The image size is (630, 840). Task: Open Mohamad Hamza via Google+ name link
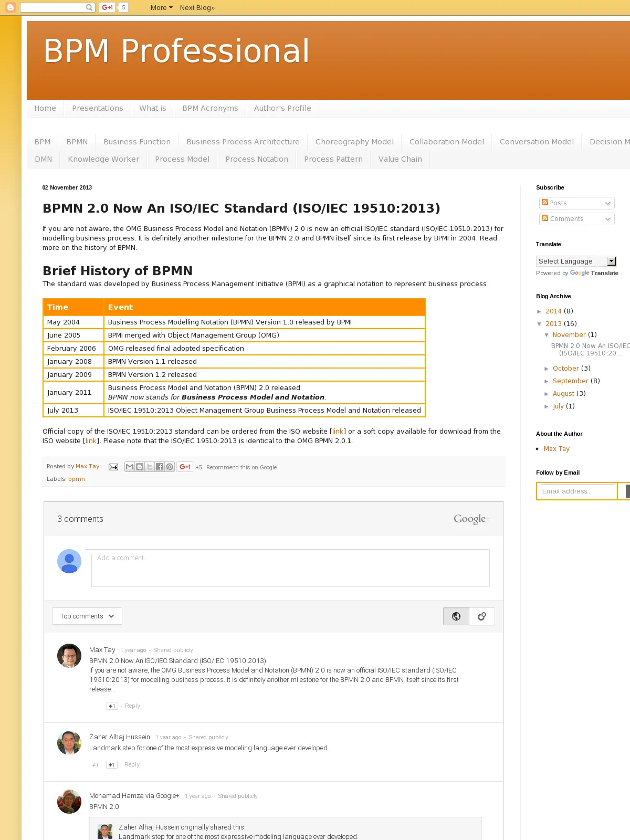(134, 796)
